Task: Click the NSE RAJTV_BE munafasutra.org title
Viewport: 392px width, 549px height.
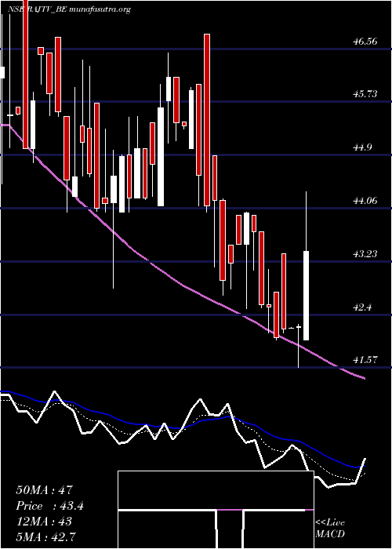Action: coord(69,9)
